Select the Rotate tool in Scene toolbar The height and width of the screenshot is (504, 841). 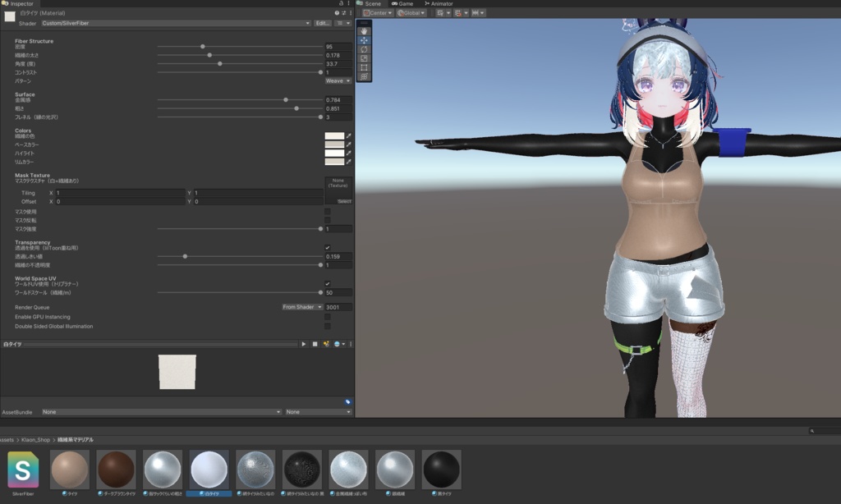click(364, 49)
